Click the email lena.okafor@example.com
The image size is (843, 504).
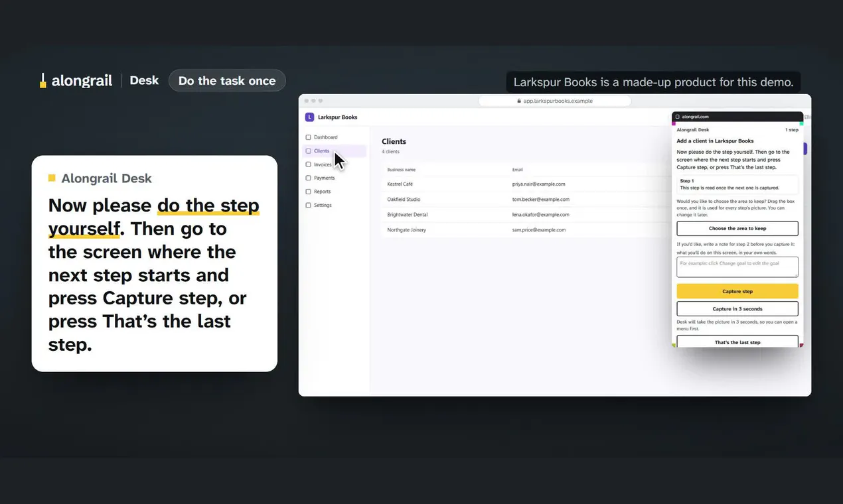click(541, 215)
